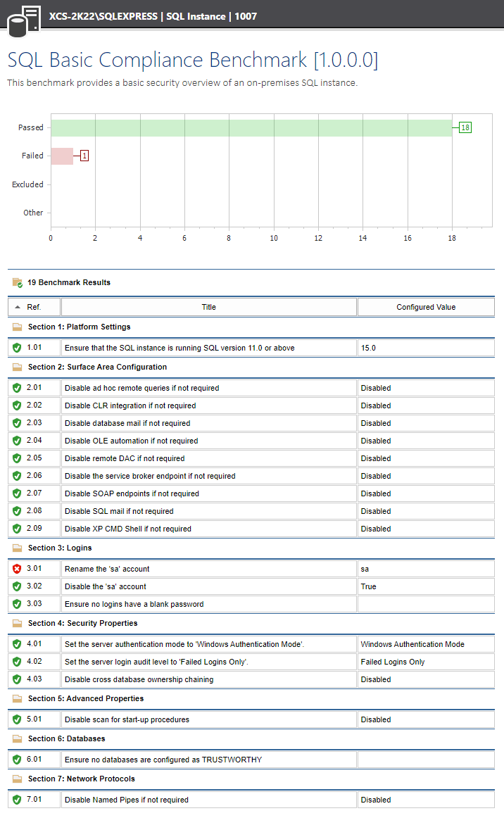
Task: Sort by the Configured Value column header
Action: [x=426, y=307]
